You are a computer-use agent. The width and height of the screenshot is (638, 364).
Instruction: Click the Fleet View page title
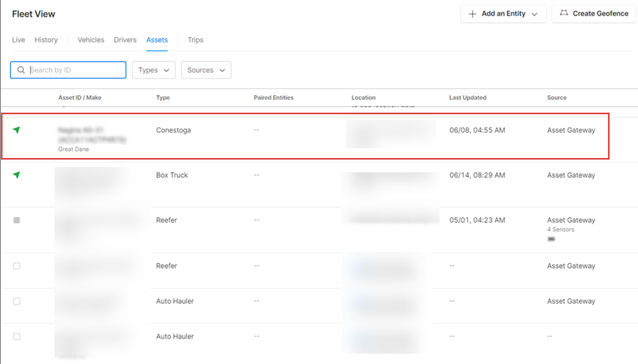point(34,14)
